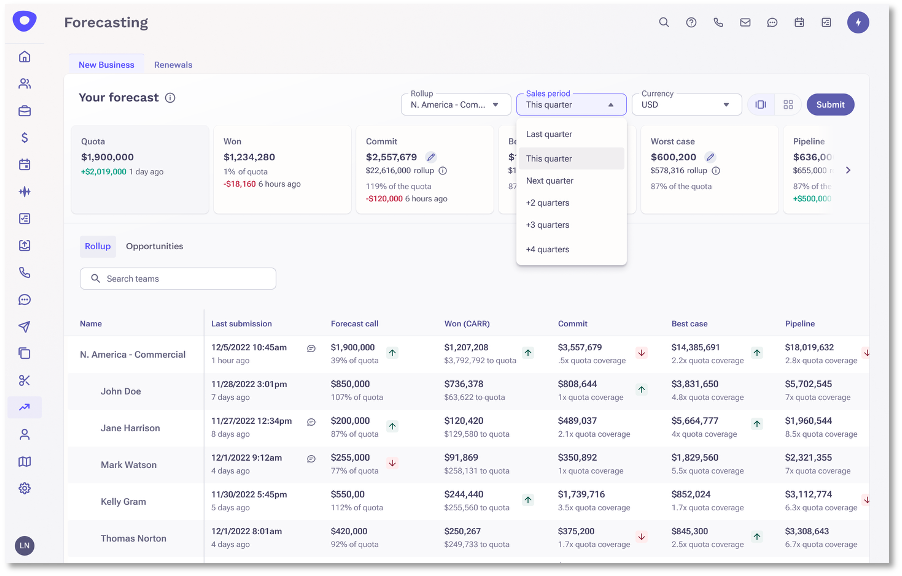Open the dollar sign deals icon

coord(24,138)
